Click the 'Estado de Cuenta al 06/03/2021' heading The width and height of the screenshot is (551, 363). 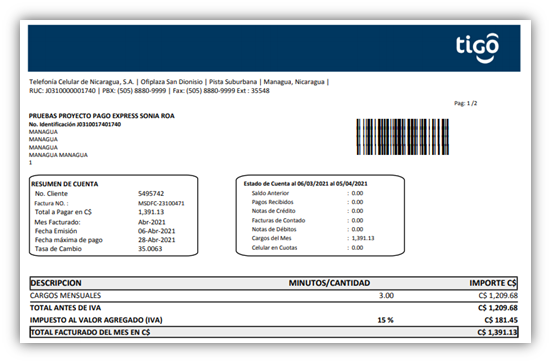click(x=305, y=183)
